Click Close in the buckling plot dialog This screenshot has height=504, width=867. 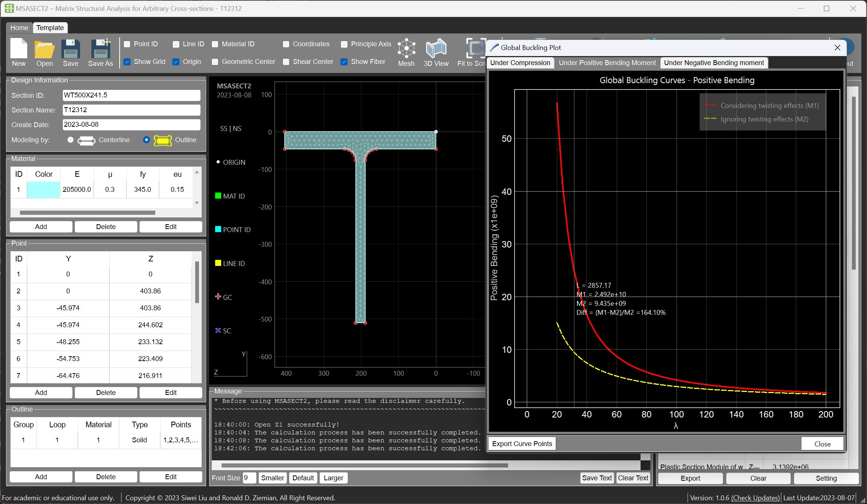822,444
